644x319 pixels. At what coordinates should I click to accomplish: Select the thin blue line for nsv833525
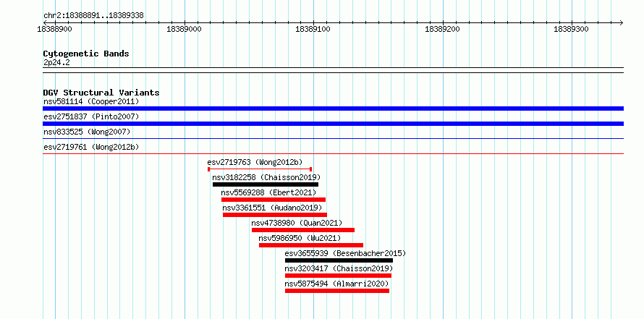(x=333, y=139)
